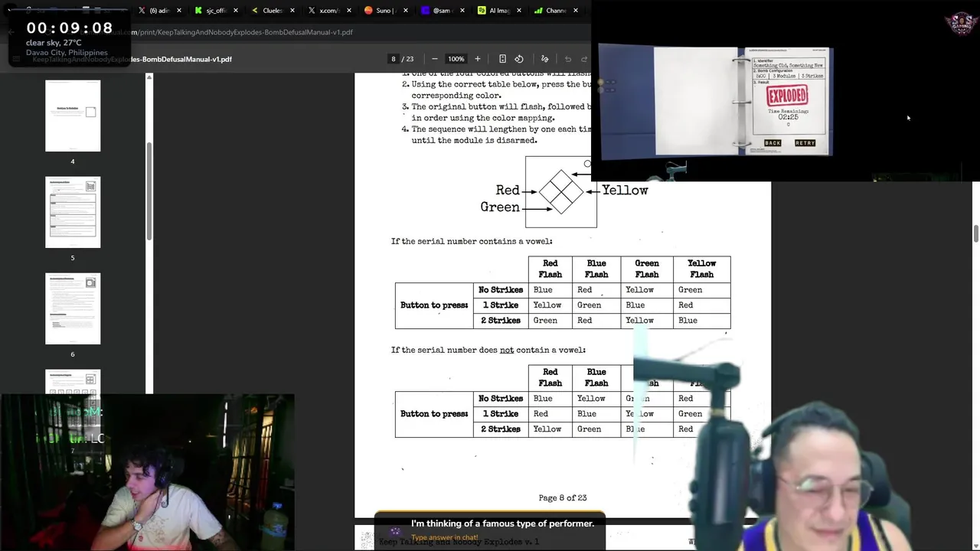Click the 'Green' label beside diagram

tap(500, 207)
